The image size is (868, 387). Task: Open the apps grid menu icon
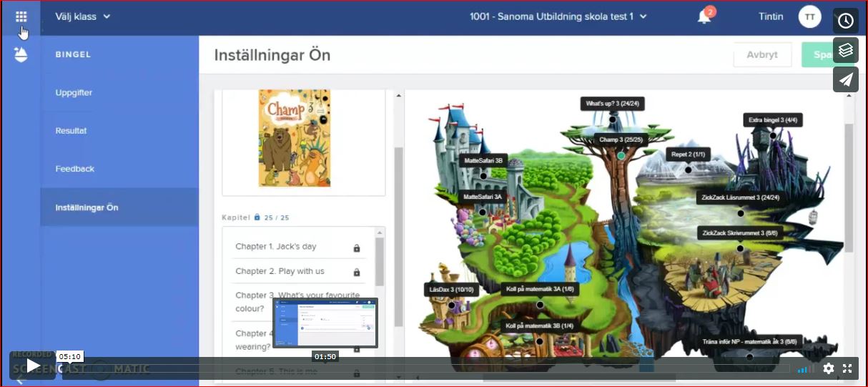[21, 16]
